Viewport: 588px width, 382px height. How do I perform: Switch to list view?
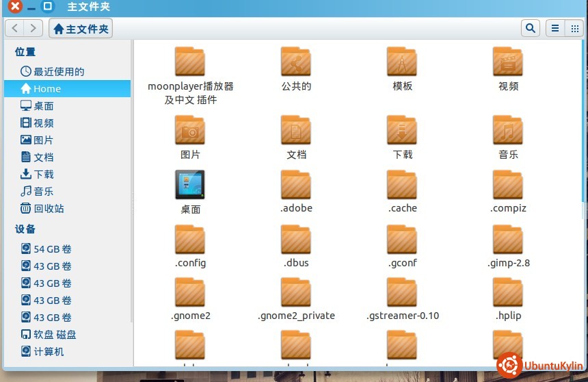coord(554,28)
